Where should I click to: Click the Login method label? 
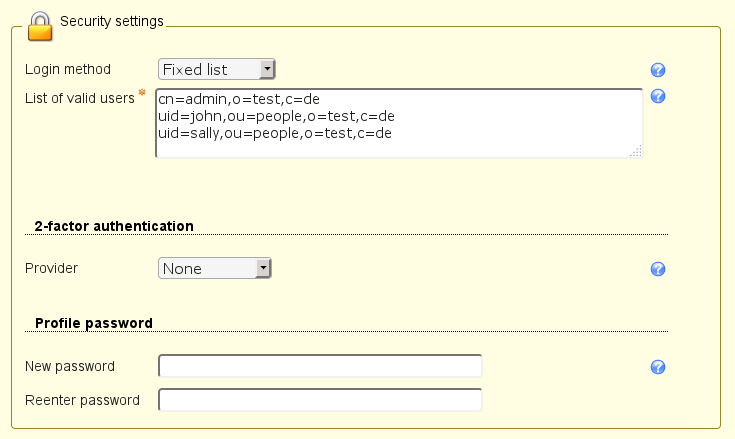point(68,70)
